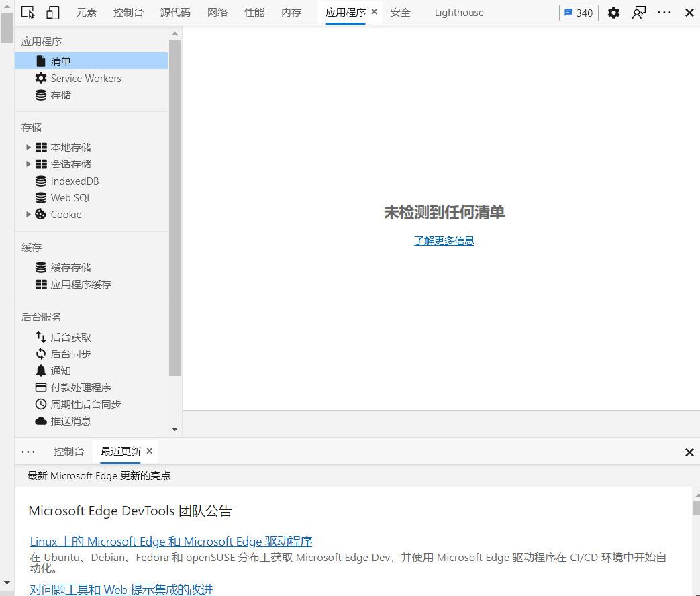Image resolution: width=700 pixels, height=596 pixels.
Task: Click the sidebar vertical scrollbar thumb
Action: pos(174,207)
